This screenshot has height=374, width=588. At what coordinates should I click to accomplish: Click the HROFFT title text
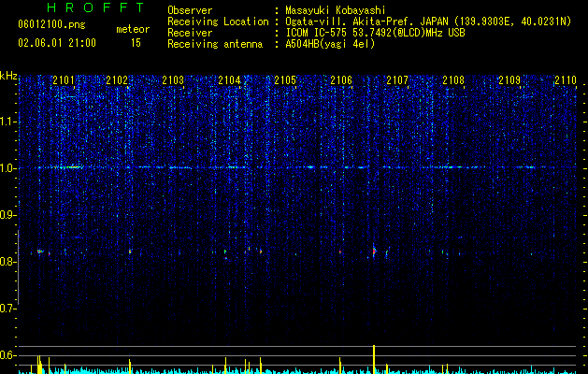(x=95, y=7)
